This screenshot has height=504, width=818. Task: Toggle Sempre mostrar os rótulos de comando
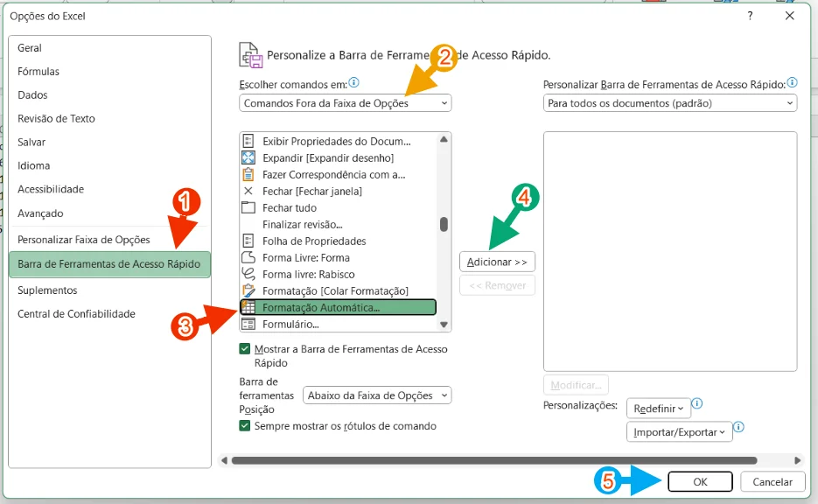click(x=245, y=426)
